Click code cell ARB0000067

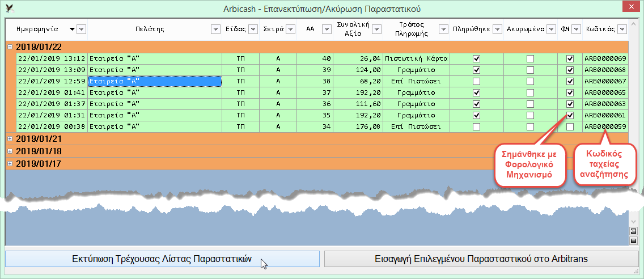[x=605, y=81]
